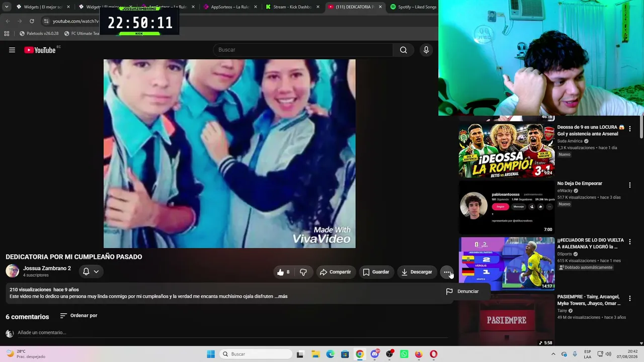Screen dimensions: 644x362
Task: Open Microsoft Edge from the taskbar
Action: (330, 354)
